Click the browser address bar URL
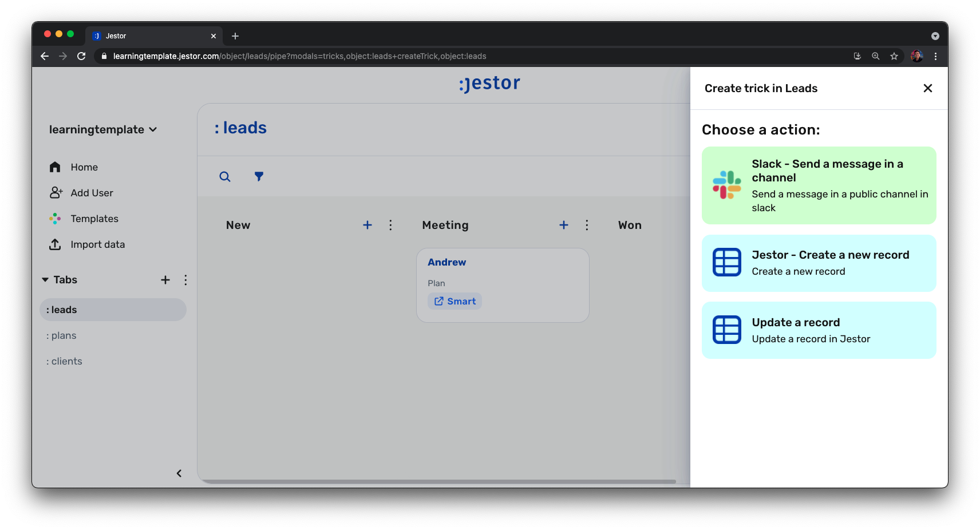 click(300, 56)
